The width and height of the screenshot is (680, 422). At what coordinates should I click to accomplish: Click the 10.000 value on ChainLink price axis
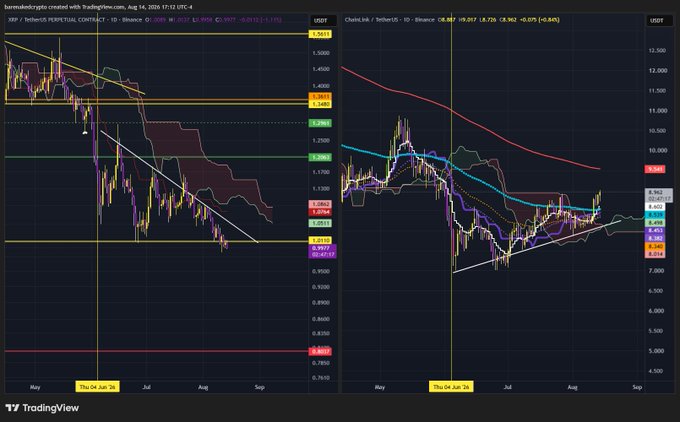click(657, 150)
